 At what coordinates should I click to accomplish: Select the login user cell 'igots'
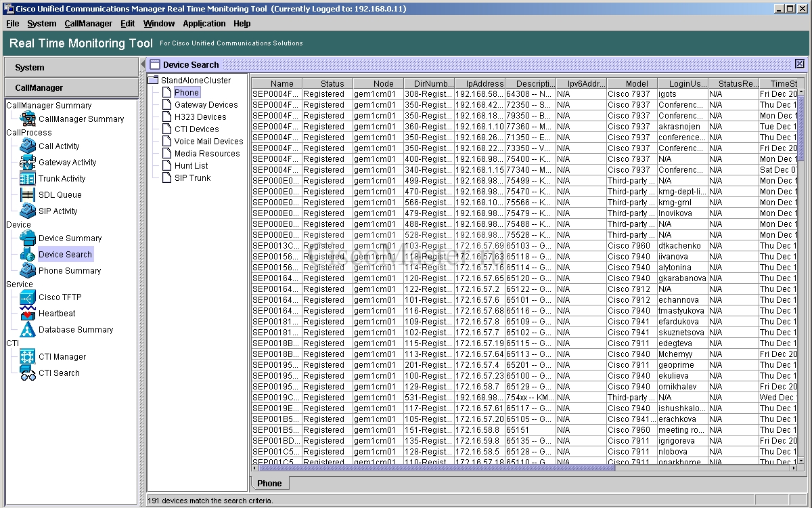pos(683,94)
